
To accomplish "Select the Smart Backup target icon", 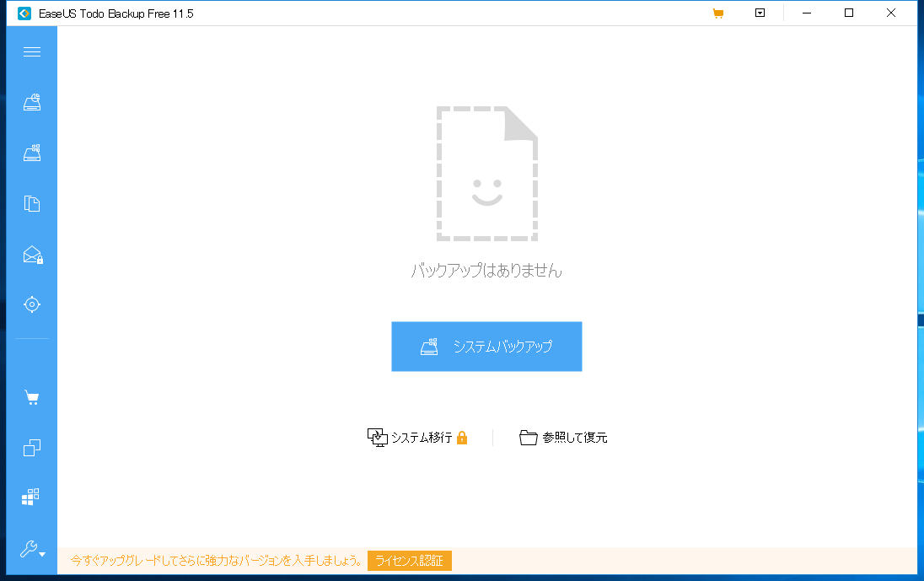I will (x=32, y=304).
